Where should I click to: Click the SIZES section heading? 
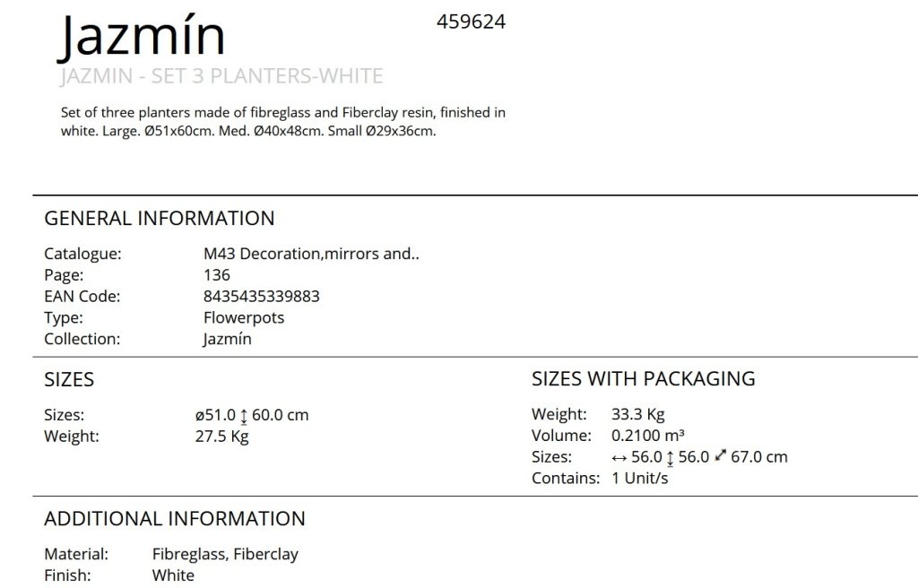click(x=69, y=379)
